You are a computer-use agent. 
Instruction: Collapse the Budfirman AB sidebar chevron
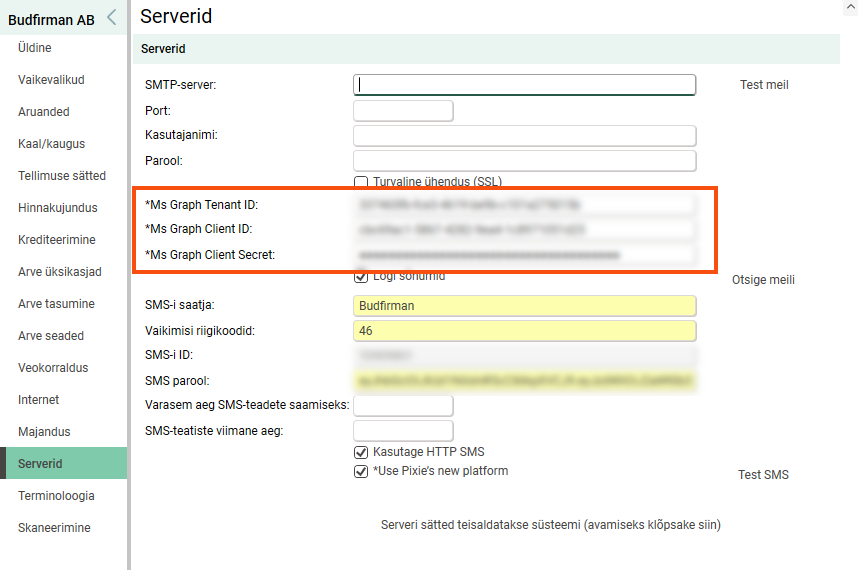112,17
